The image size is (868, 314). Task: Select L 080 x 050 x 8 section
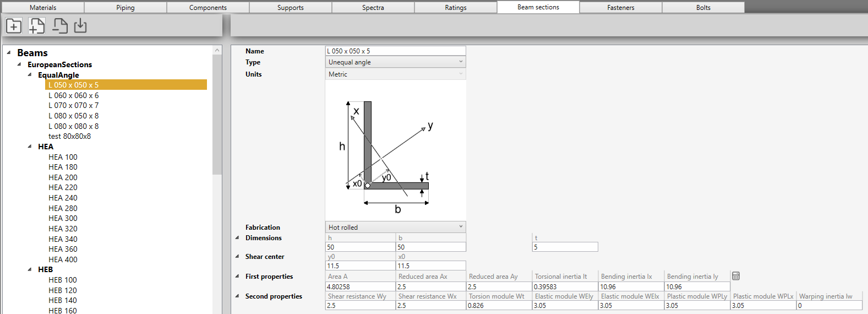pyautogui.click(x=74, y=116)
